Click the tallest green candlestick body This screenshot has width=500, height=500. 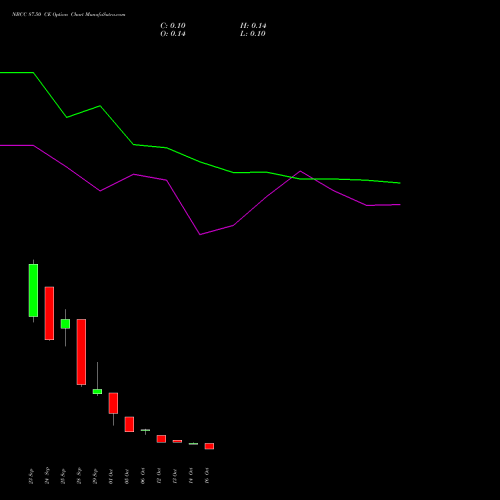[33, 290]
